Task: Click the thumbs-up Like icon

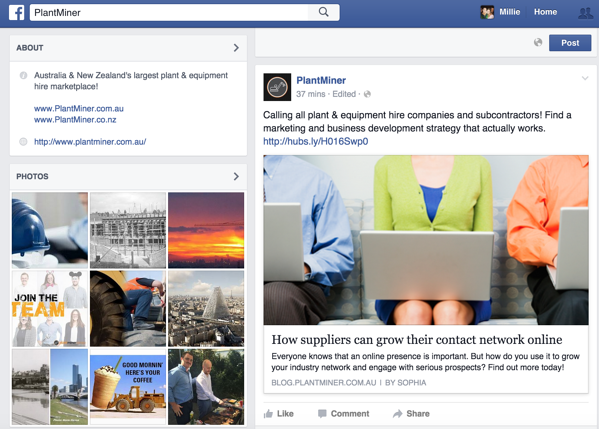Action: [269, 413]
